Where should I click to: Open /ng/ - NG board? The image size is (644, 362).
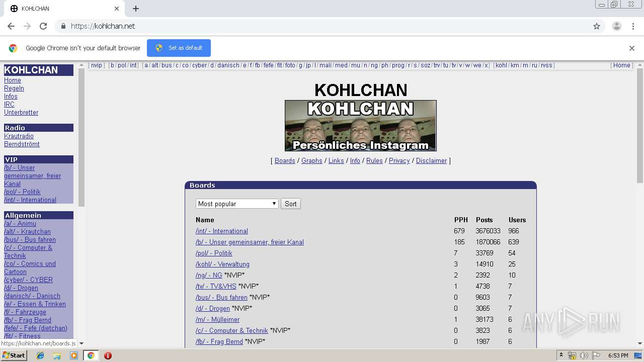click(209, 276)
